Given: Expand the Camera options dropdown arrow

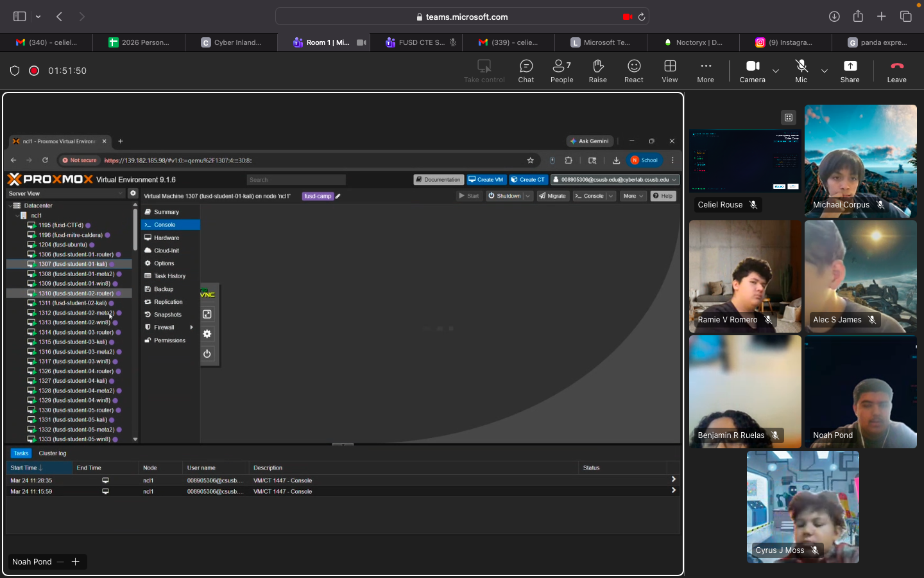Looking at the screenshot, I should pyautogui.click(x=776, y=71).
